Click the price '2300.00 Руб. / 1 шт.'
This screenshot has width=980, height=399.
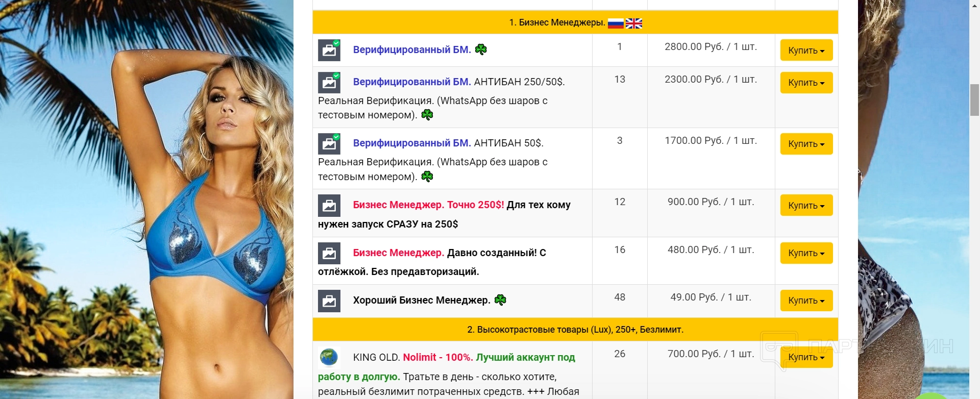pos(710,80)
